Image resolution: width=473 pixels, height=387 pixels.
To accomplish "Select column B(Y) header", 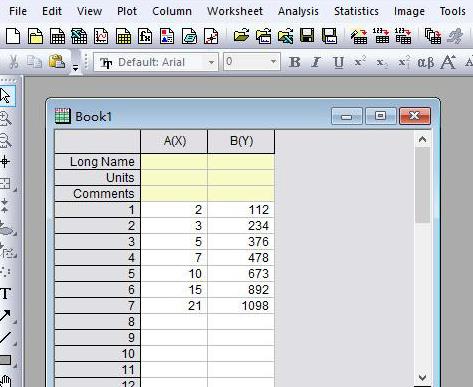I will click(241, 141).
